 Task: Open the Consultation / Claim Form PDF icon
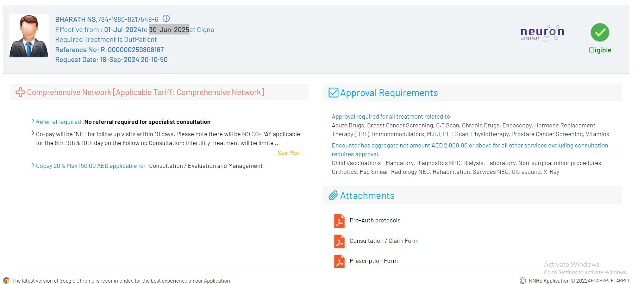click(x=339, y=241)
